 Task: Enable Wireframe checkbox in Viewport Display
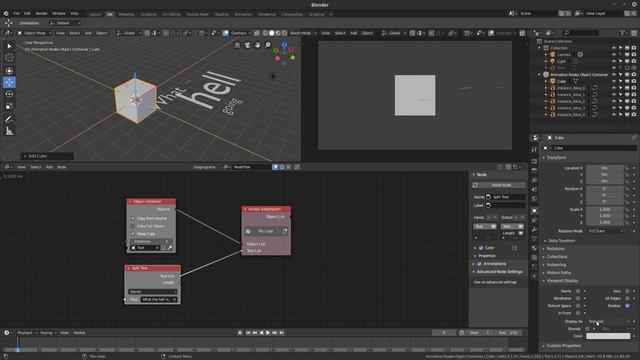578,298
